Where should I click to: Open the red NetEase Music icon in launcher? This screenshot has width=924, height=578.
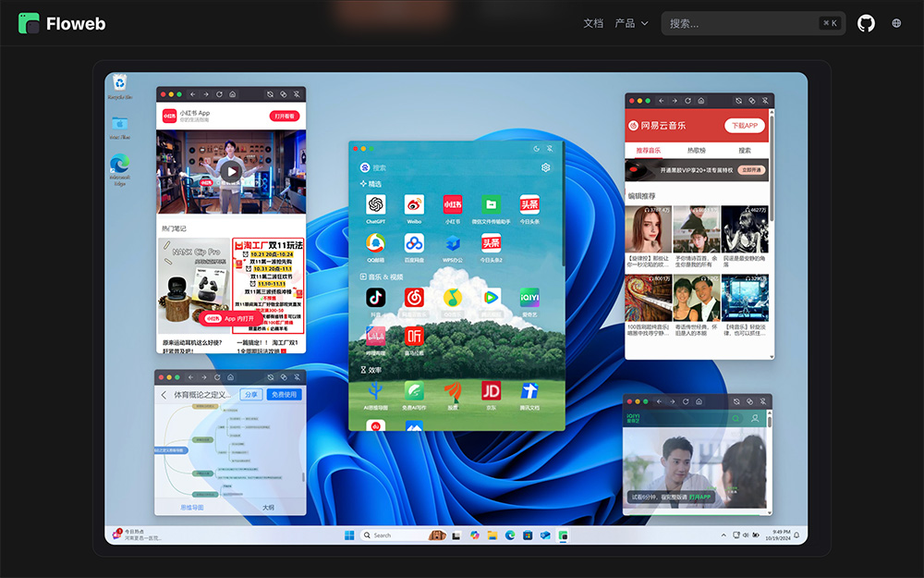click(x=414, y=298)
